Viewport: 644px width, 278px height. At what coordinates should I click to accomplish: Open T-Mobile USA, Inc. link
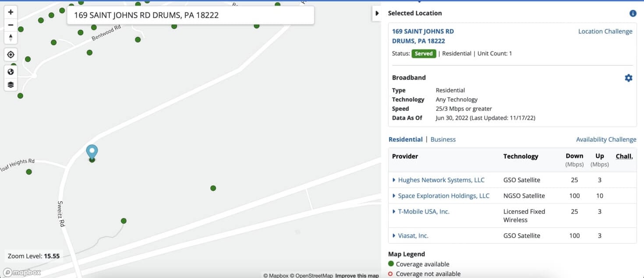tap(424, 211)
